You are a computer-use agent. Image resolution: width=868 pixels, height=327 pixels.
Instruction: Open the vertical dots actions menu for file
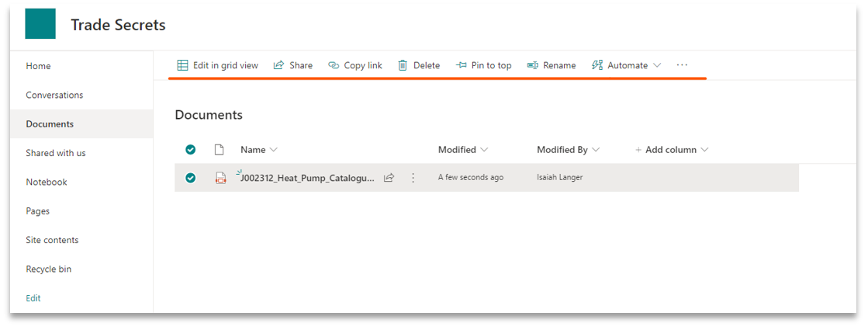click(413, 178)
